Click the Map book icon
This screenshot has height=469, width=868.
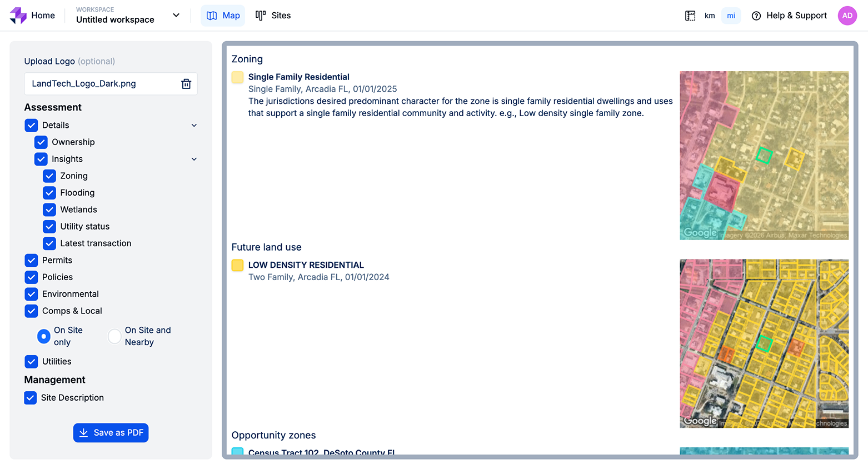pos(212,16)
